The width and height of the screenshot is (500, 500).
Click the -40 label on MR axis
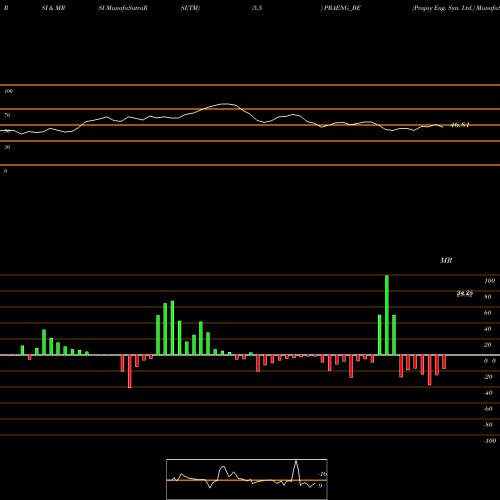488,393
